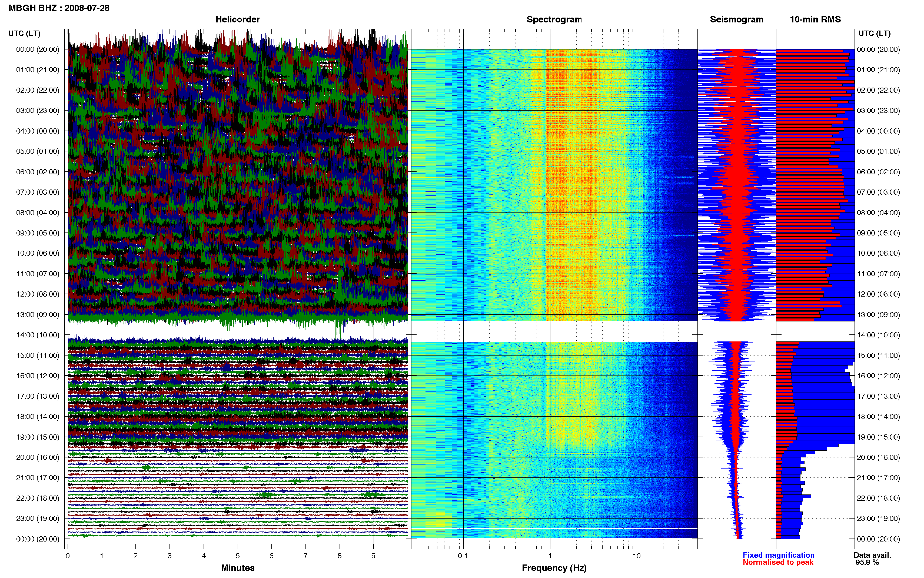Viewport: 924px width, 578px height.
Task: Click left time label 16:00 (12:00)
Action: coord(38,376)
